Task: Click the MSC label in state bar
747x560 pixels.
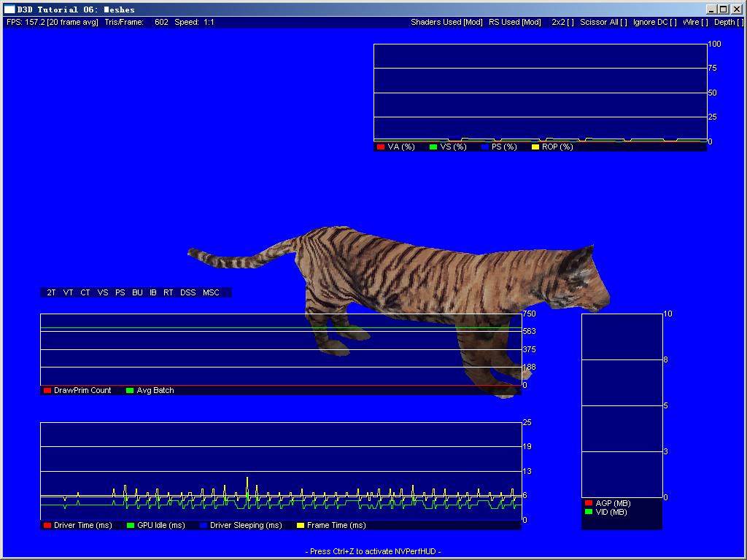Action: pyautogui.click(x=211, y=292)
